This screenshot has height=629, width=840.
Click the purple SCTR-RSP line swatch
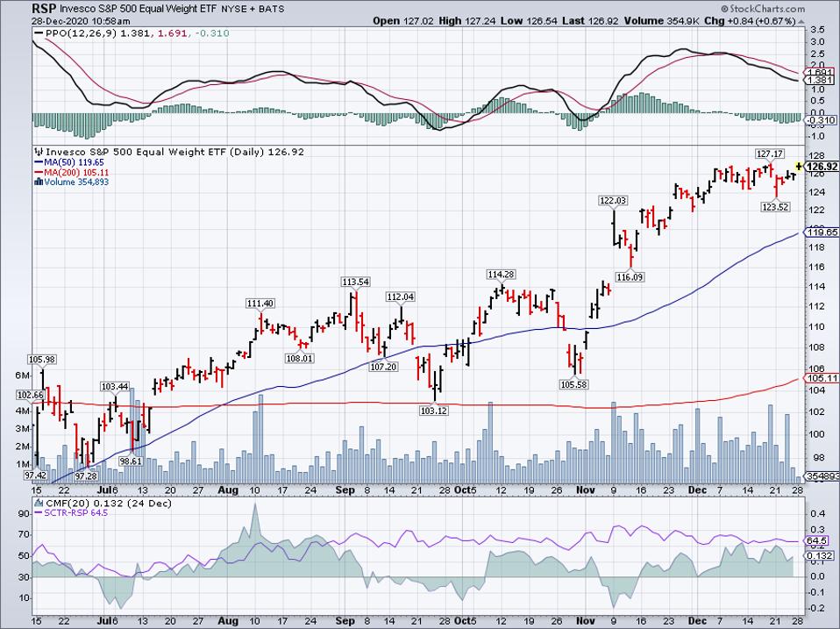pos(39,513)
